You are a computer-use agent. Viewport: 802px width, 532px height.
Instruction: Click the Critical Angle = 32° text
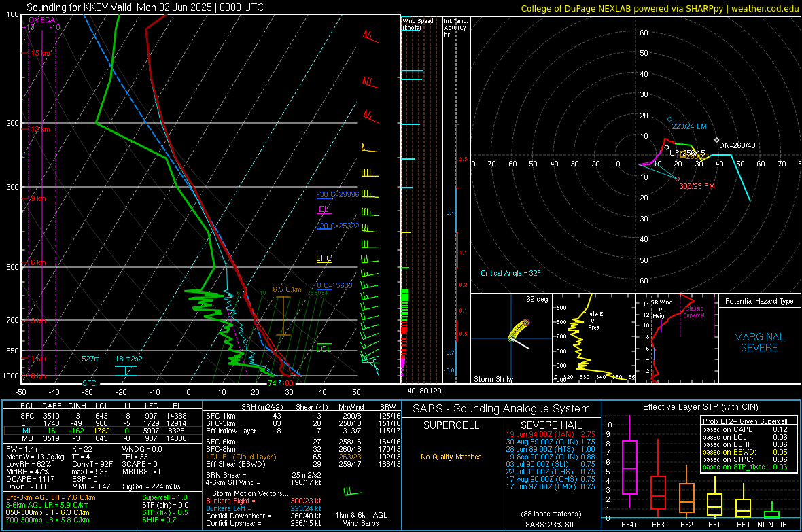(510, 273)
